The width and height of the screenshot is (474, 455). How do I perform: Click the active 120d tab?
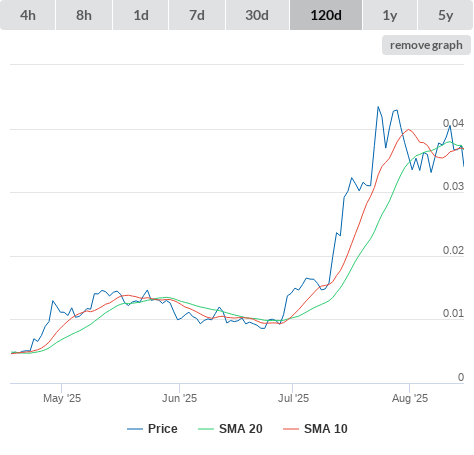(326, 15)
